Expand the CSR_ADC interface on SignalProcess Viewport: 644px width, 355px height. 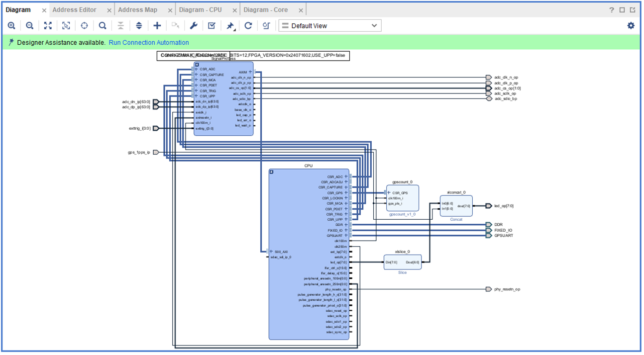pos(196,70)
